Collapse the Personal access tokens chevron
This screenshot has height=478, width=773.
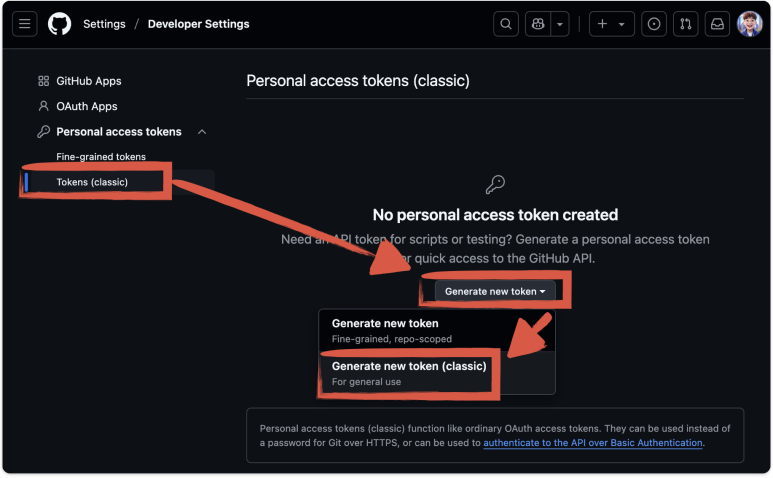pyautogui.click(x=202, y=132)
